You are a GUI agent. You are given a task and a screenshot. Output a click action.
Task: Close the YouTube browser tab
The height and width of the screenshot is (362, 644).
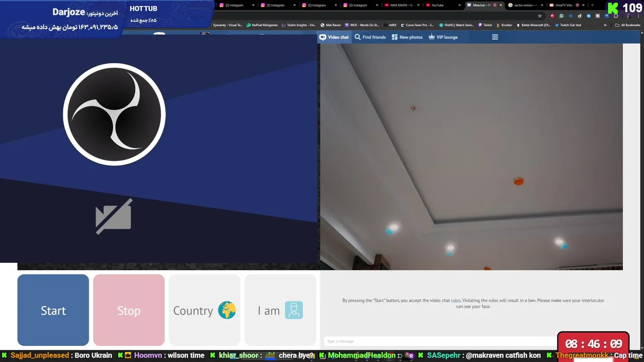click(x=459, y=5)
